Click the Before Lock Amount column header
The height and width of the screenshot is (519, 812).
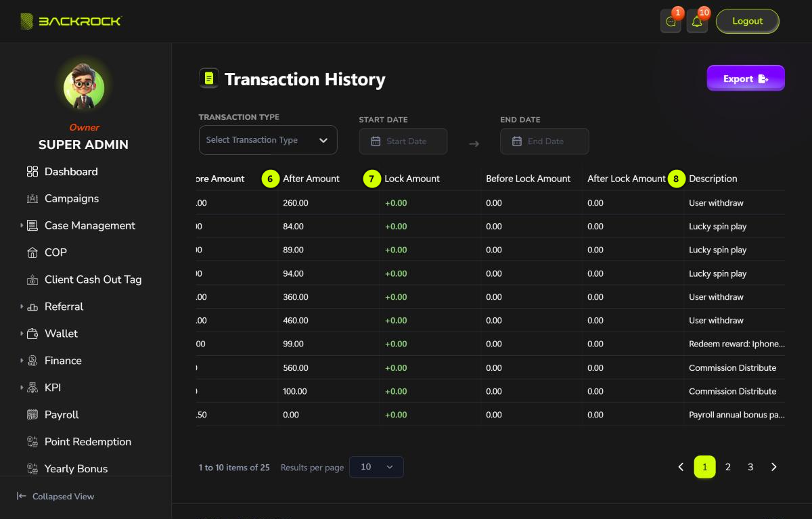528,179
